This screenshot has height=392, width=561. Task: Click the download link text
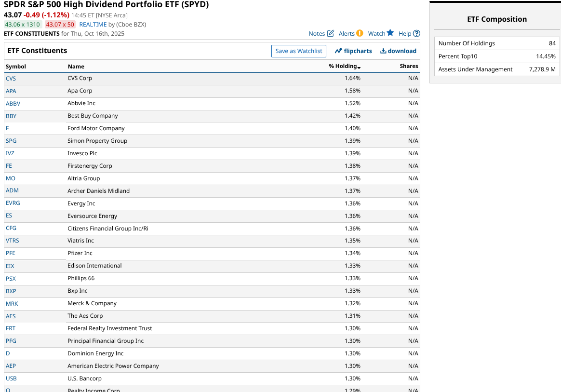click(402, 51)
